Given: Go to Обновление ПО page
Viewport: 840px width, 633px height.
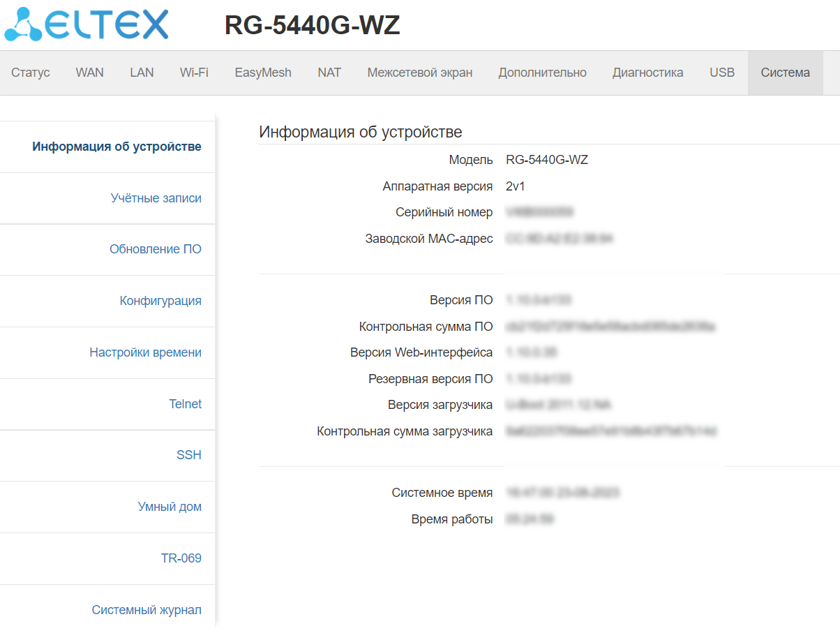Looking at the screenshot, I should (x=155, y=249).
